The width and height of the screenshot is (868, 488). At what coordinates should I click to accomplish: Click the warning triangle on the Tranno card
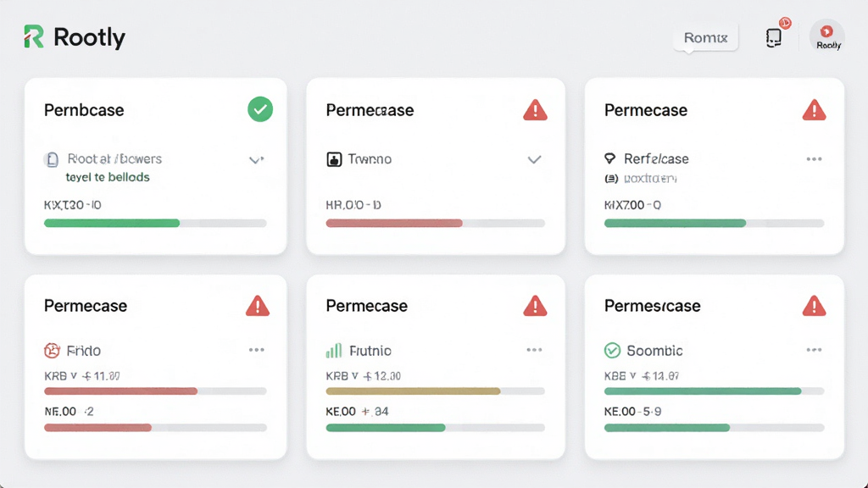pos(535,110)
